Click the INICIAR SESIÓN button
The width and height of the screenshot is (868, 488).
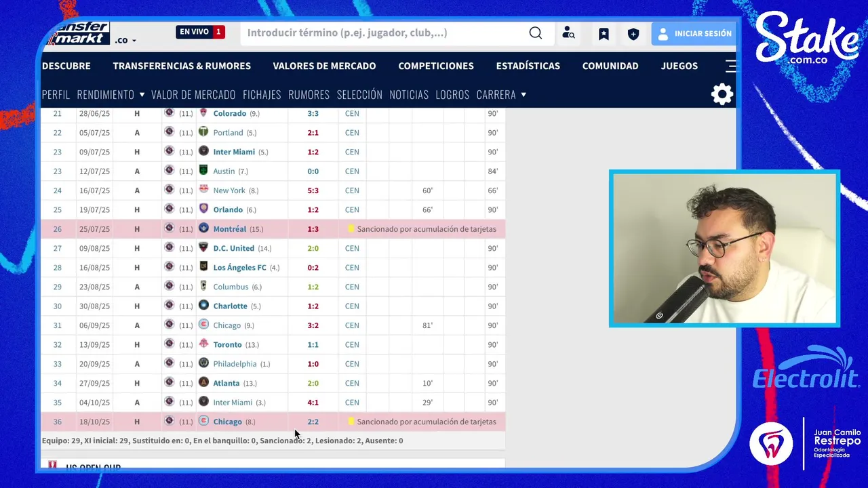(694, 33)
